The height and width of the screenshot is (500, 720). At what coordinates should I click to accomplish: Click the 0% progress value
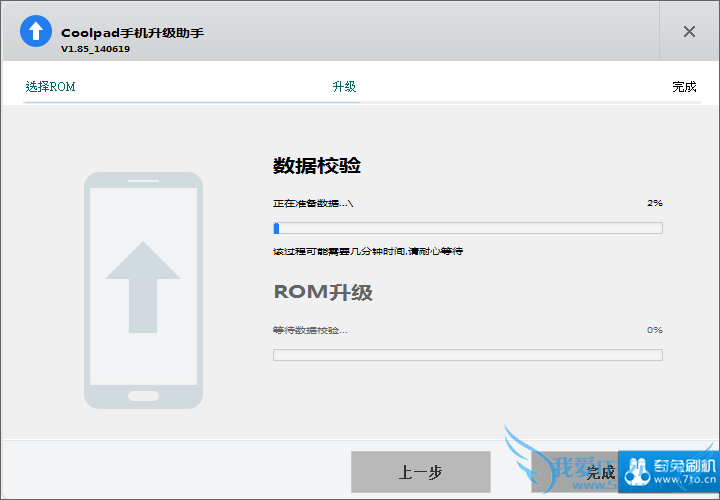(655, 330)
